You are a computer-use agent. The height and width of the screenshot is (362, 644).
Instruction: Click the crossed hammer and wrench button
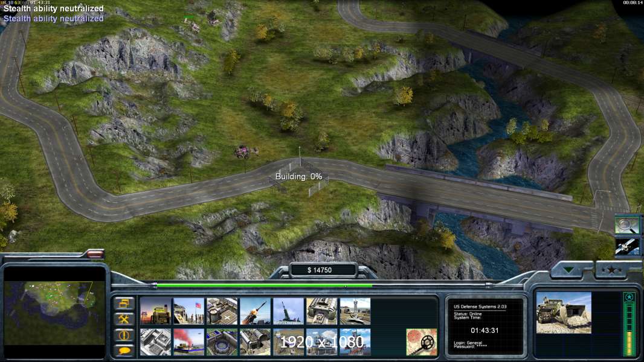click(x=124, y=319)
